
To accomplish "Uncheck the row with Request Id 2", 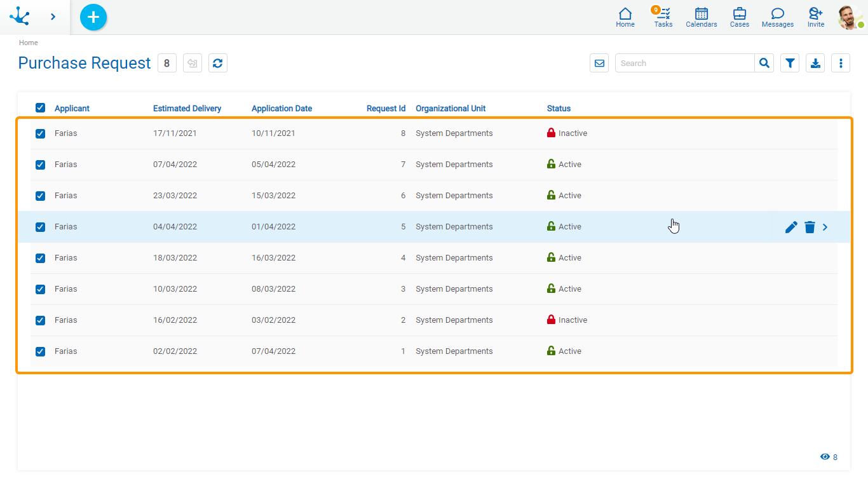I will (40, 320).
